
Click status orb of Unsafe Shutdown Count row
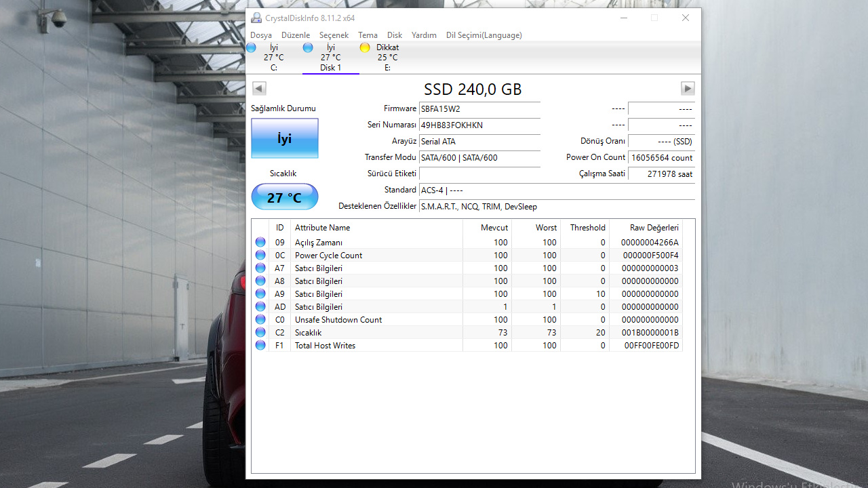pyautogui.click(x=260, y=320)
